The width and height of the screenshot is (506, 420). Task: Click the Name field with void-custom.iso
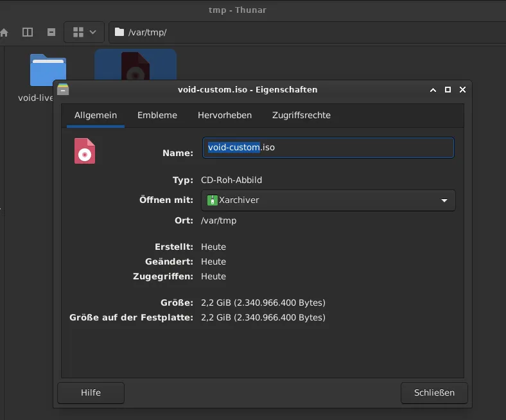coord(327,148)
